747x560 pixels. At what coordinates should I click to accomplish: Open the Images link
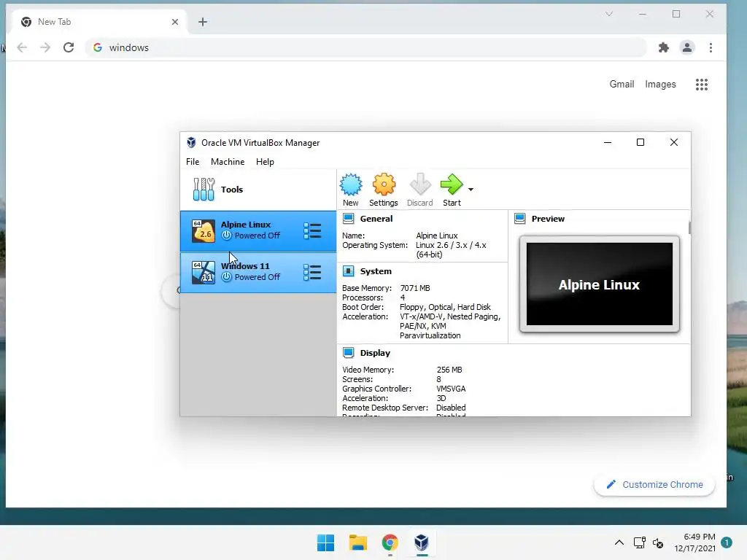[x=660, y=85]
